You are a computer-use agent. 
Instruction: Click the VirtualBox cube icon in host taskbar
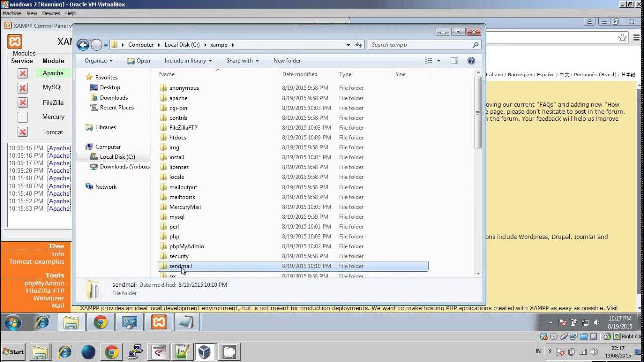(204, 352)
